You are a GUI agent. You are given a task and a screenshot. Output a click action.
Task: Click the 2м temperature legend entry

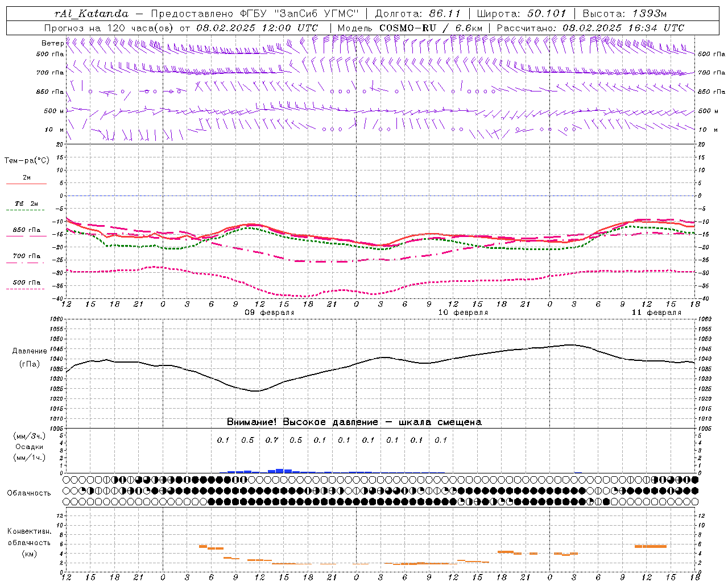27,177
